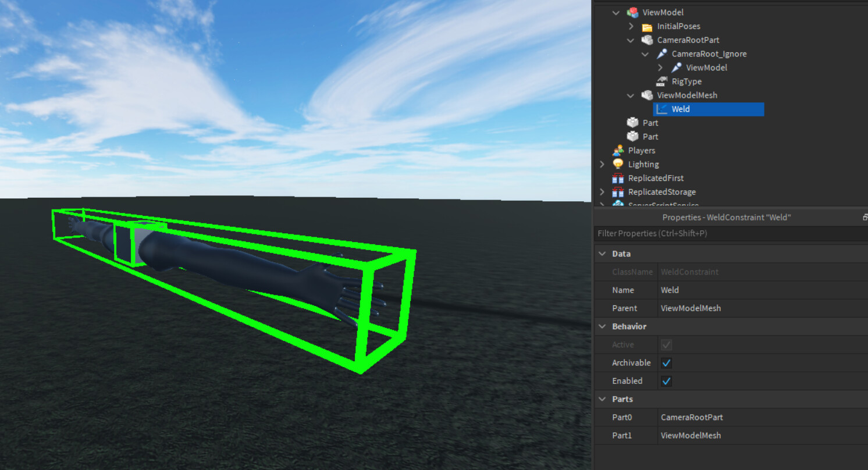Click the ReplicatedFirst service icon
The height and width of the screenshot is (470, 868).
point(618,178)
